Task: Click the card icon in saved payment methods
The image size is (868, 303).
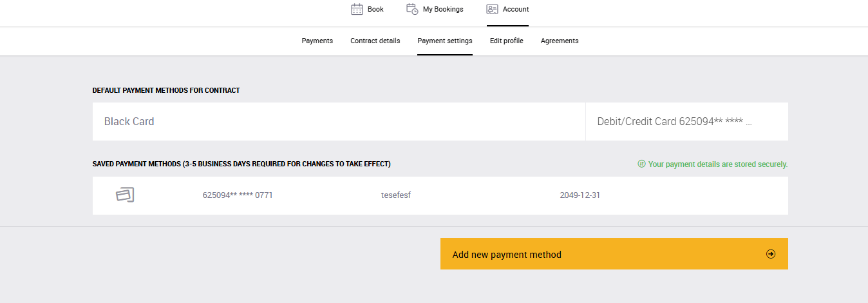Action: coord(125,195)
